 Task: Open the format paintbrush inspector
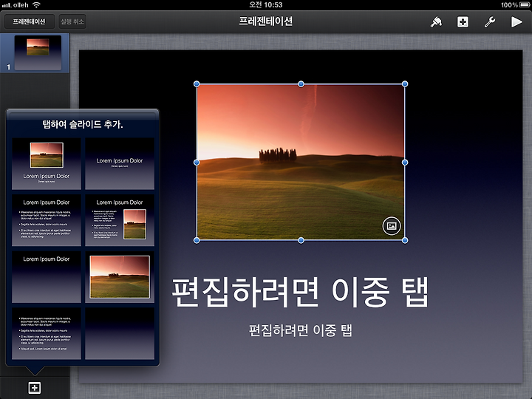(436, 22)
